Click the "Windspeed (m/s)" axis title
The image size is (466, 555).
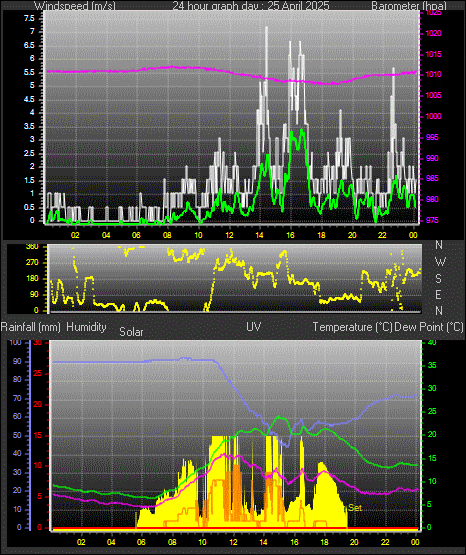coord(75,6)
